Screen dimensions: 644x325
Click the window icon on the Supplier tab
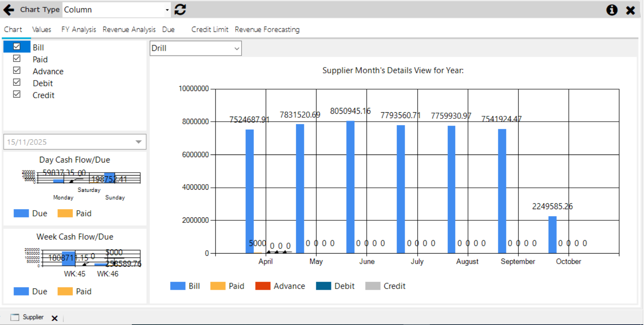(x=14, y=317)
